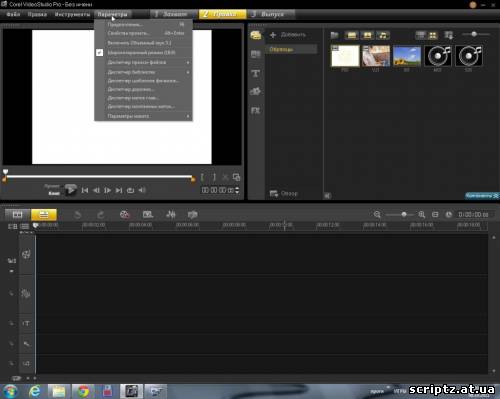Toggle showing photos in the library

coord(367,35)
